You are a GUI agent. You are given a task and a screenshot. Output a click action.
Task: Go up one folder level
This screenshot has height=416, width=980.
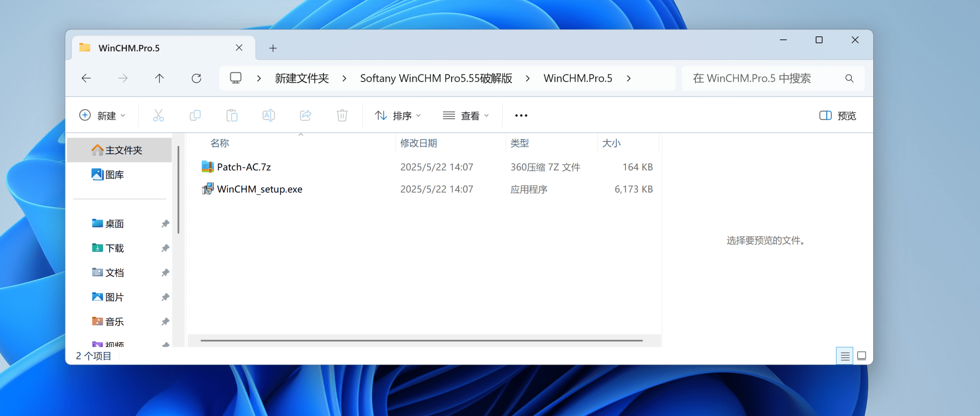pos(159,78)
